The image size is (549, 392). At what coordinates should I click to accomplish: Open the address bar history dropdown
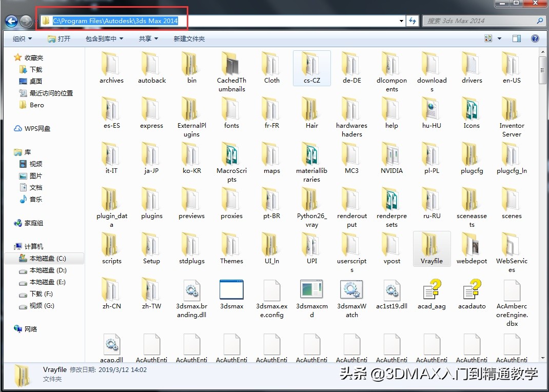[401, 21]
